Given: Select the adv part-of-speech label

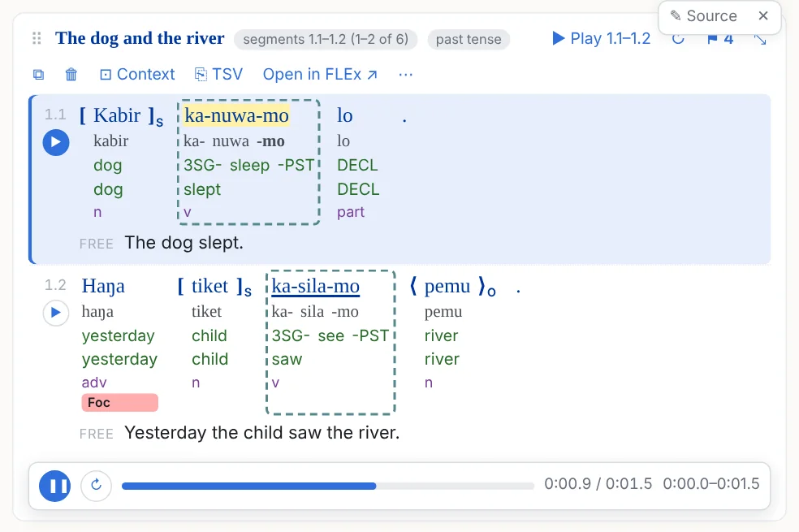Looking at the screenshot, I should 94,383.
